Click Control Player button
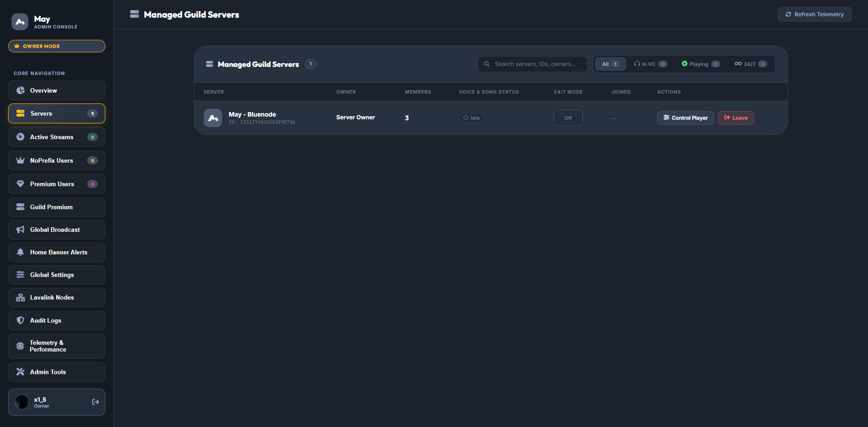Viewport: 868px width, 427px height. pyautogui.click(x=685, y=118)
